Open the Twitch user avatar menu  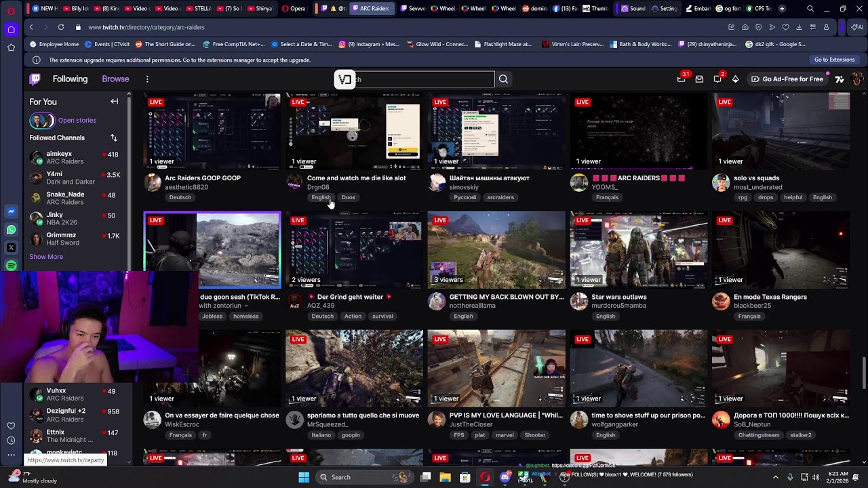pos(857,79)
